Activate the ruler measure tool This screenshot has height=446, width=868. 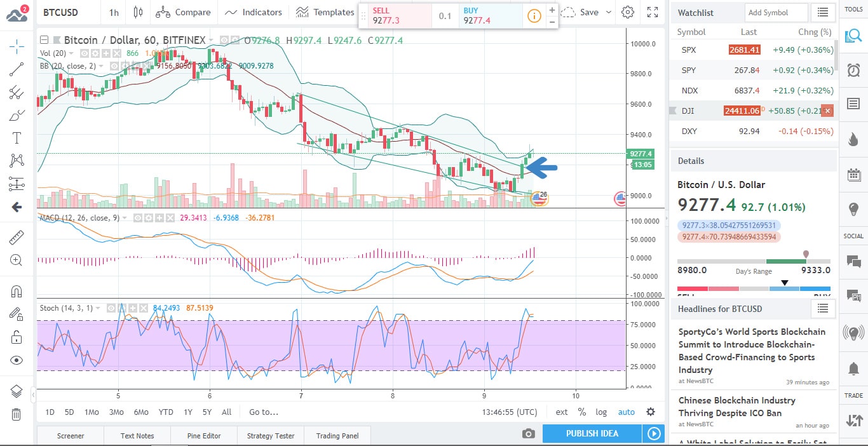pos(17,238)
